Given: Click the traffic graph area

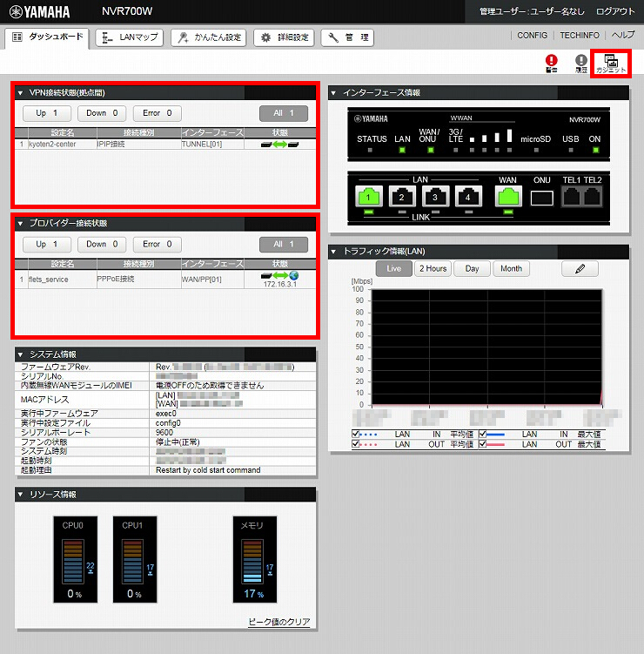Looking at the screenshot, I should 486,347.
